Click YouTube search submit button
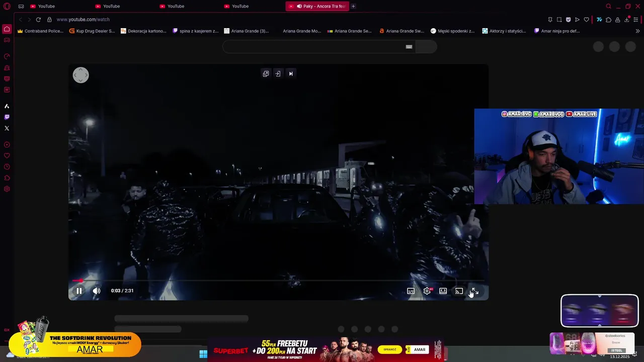Viewport: 644px width, 362px height. click(427, 47)
